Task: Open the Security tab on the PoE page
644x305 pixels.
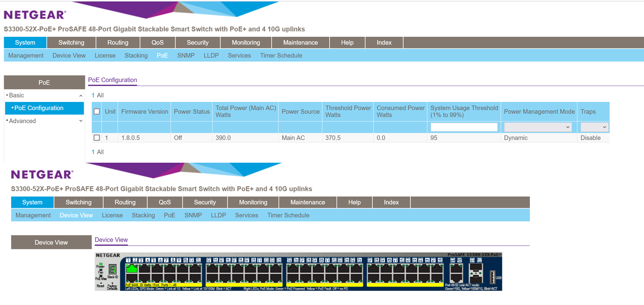Action: [198, 43]
